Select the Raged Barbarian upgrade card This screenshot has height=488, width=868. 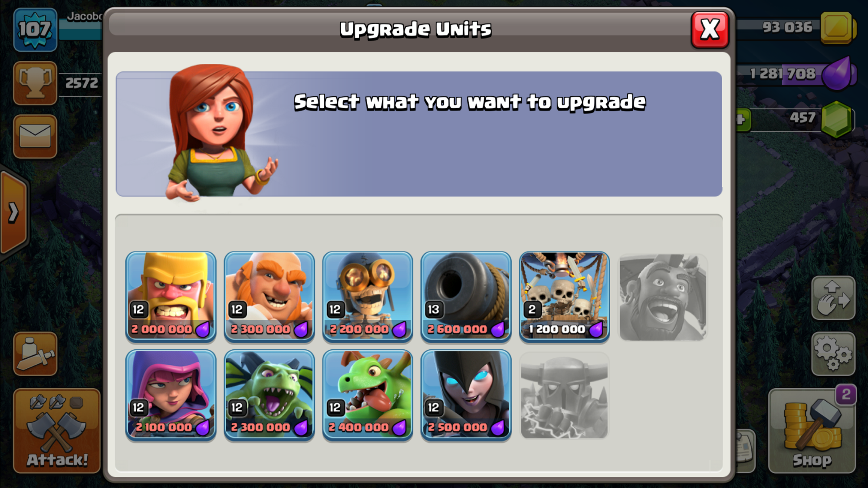(x=171, y=297)
